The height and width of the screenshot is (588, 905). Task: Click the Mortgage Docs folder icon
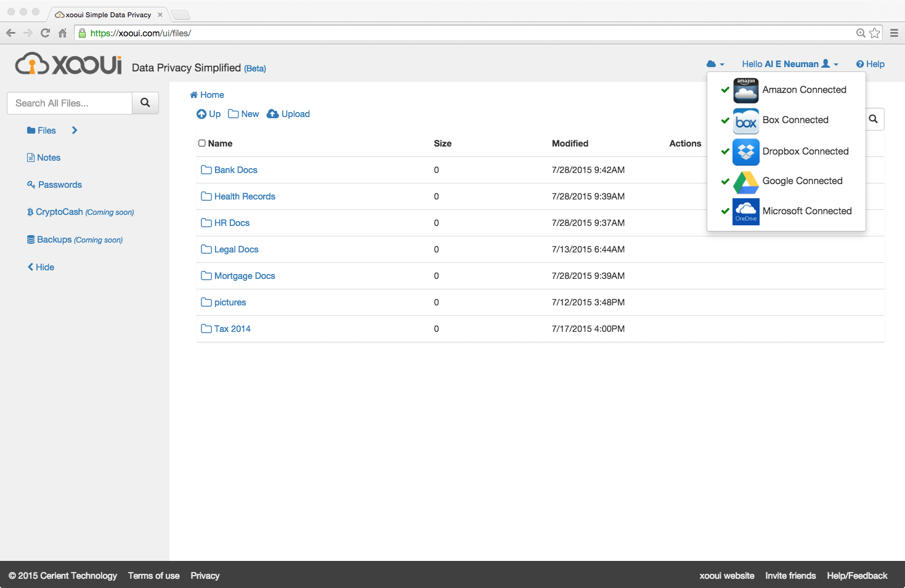click(x=206, y=276)
